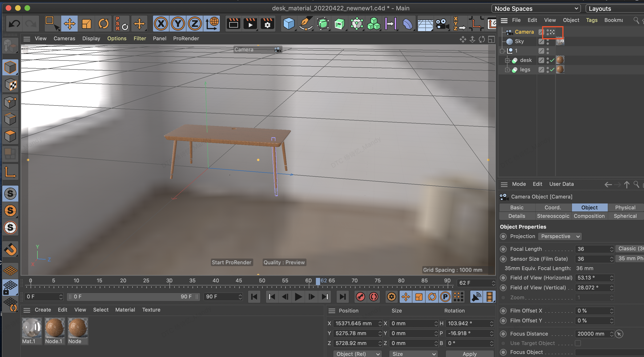Toggle Y axis lock
This screenshot has height=357, width=644.
coord(178,24)
